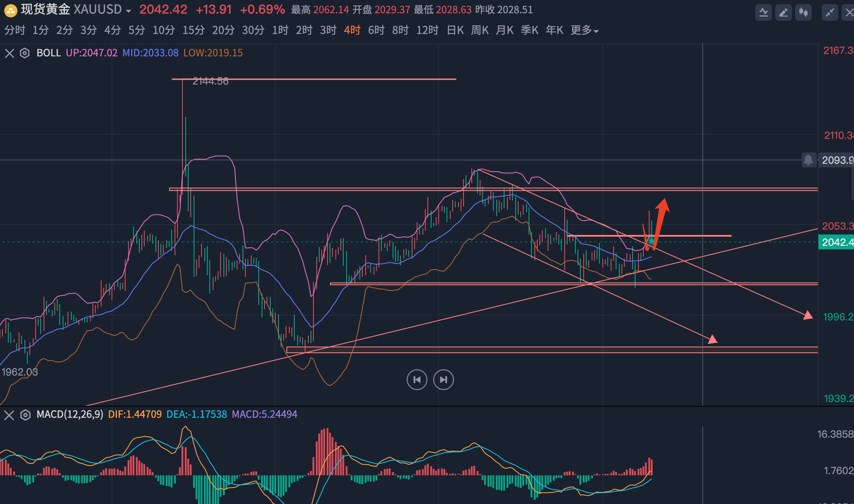The width and height of the screenshot is (854, 504).
Task: Select the 6时 timeframe
Action: pyautogui.click(x=376, y=30)
